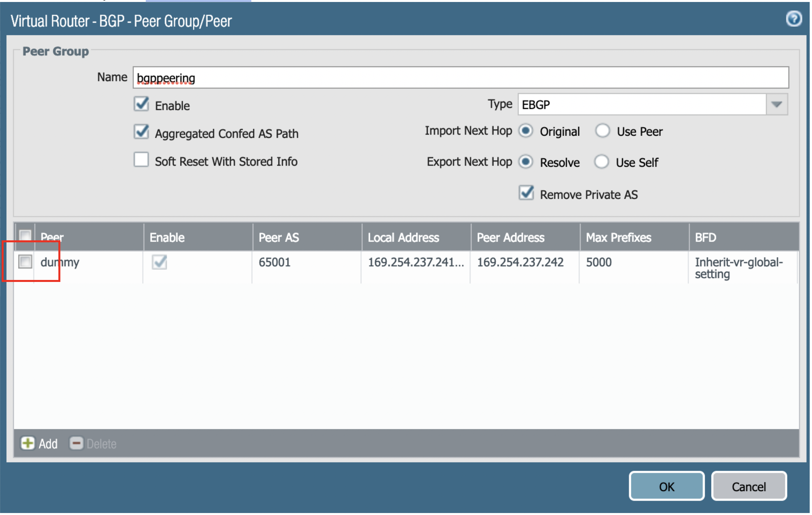Screen dimensions: 812x515
Task: Uncheck Aggregated Confed AS Path
Action: (141, 132)
